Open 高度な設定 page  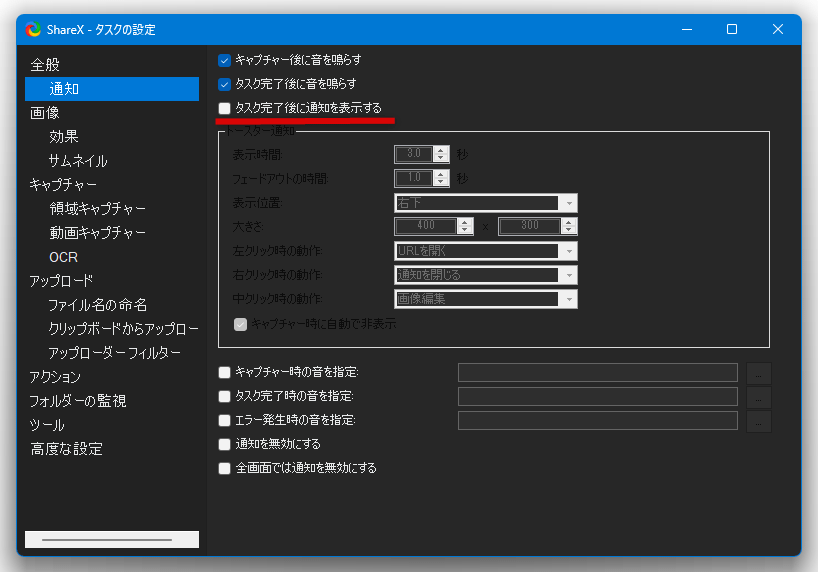66,449
